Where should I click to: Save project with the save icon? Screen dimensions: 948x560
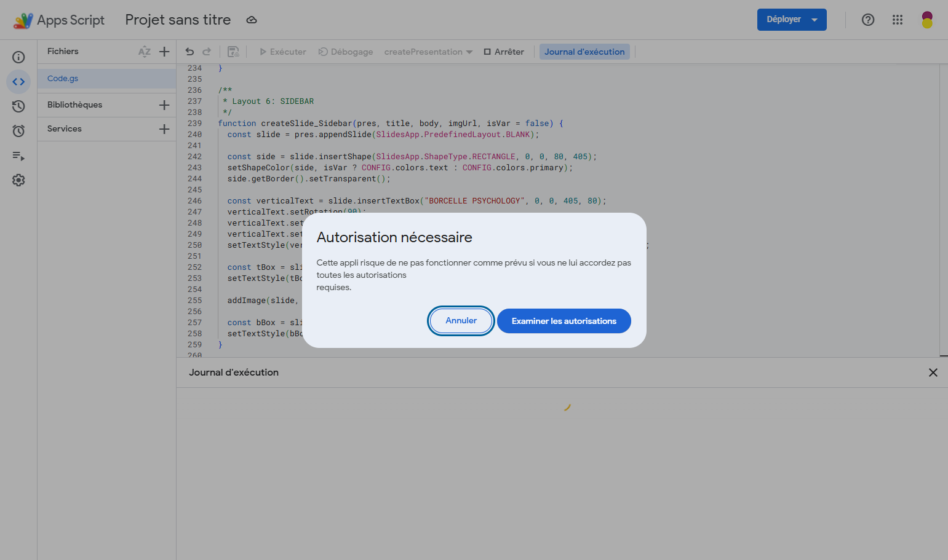coord(233,52)
